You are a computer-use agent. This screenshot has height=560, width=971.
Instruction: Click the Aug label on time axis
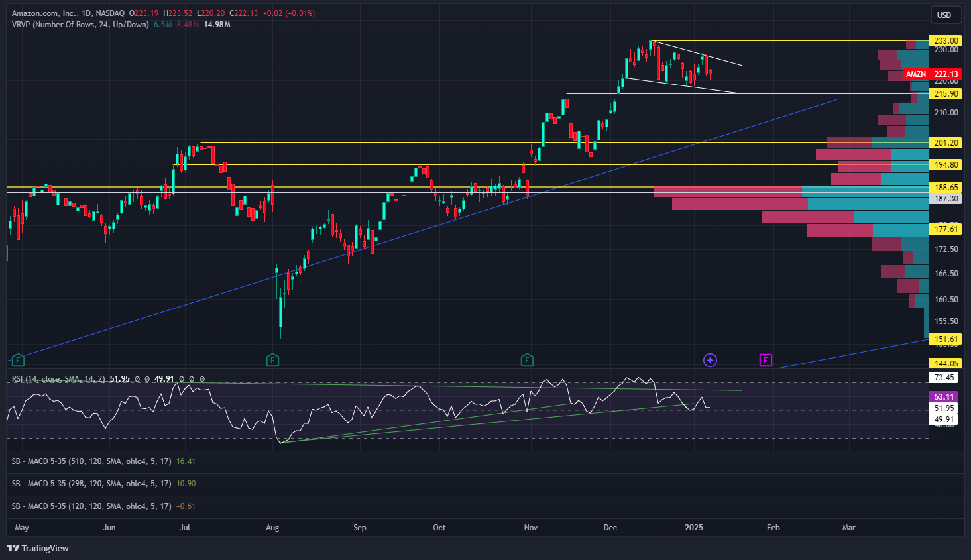[272, 528]
